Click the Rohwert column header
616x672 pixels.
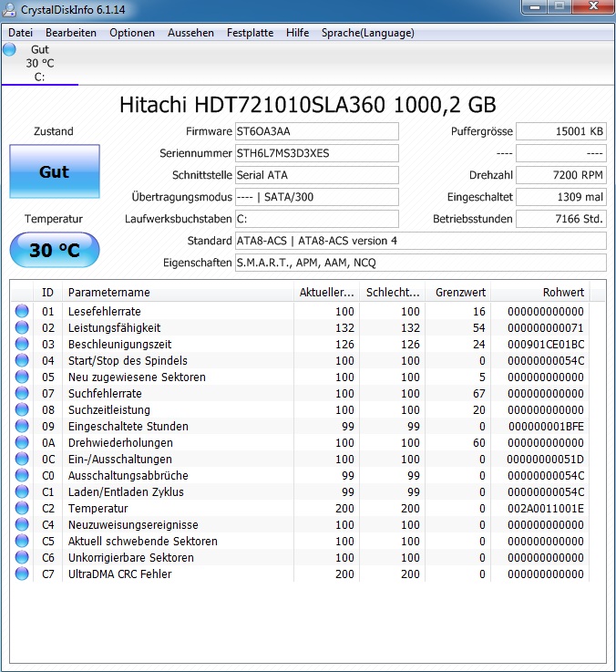click(539, 293)
